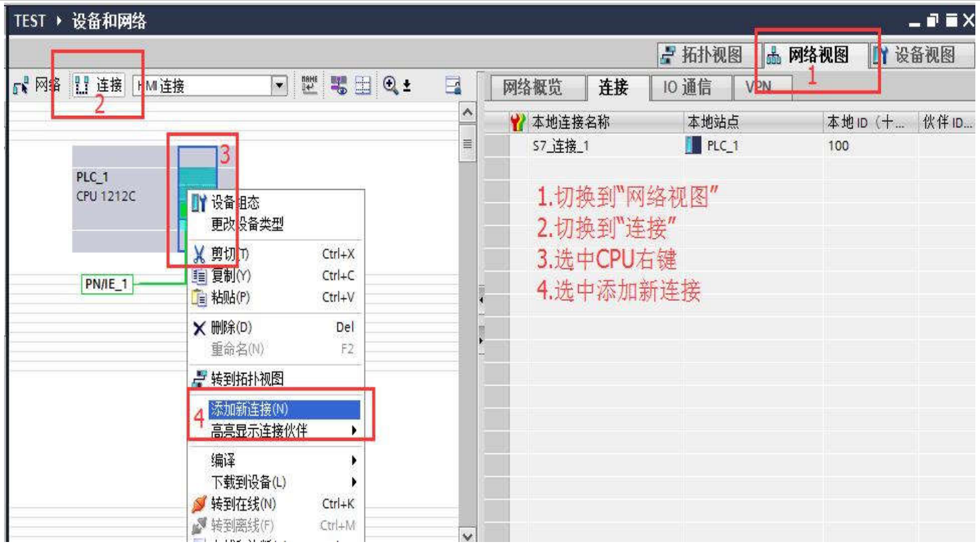Click the show address labels toolbar icon
The width and height of the screenshot is (980, 546).
309,85
